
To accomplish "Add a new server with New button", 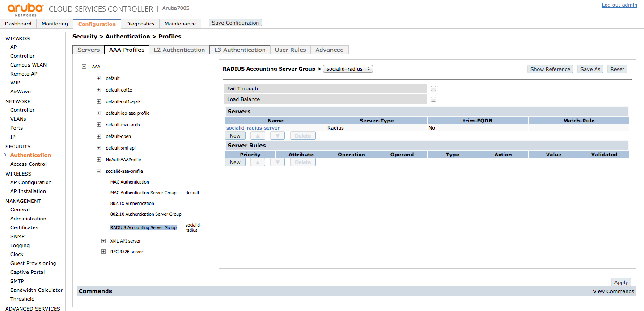I will 235,136.
